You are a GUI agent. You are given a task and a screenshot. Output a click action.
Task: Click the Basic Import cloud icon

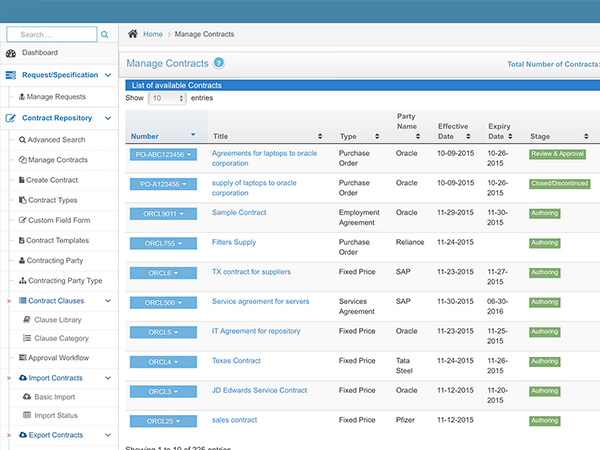click(x=27, y=397)
